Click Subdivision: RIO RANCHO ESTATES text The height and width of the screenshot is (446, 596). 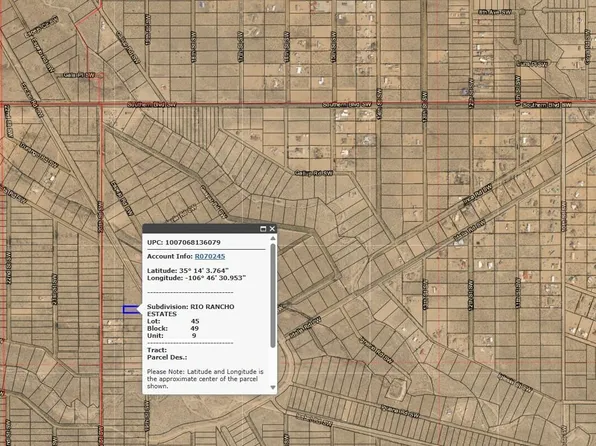pyautogui.click(x=191, y=310)
